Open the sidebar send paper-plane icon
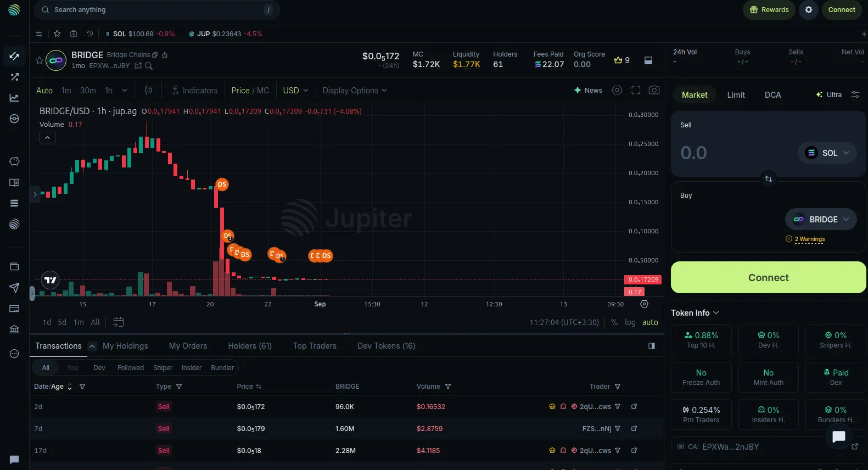This screenshot has height=470, width=868. [14, 288]
